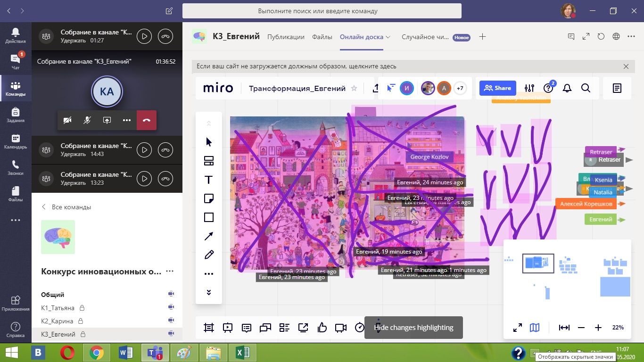
Task: Toggle microphone mute in meeting
Action: 87,120
